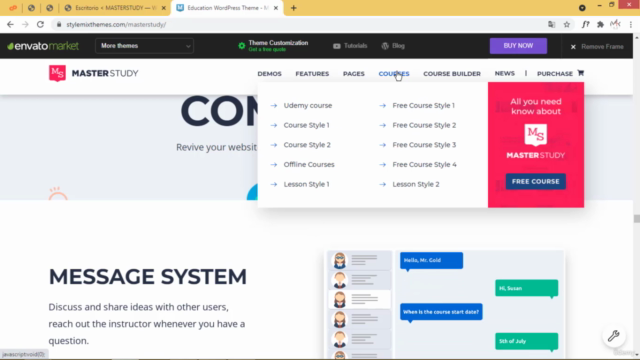Click Theme Customization free quote link

[x=273, y=46]
